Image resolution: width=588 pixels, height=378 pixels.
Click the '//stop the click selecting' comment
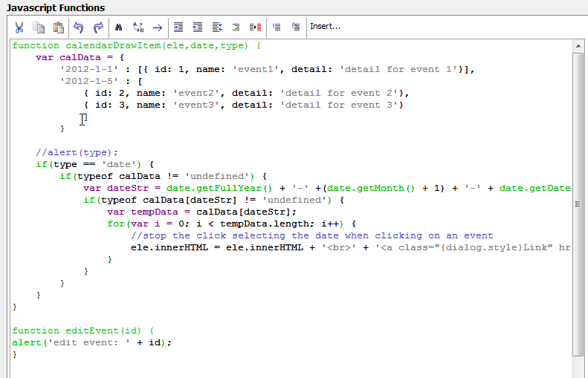pyautogui.click(x=312, y=235)
